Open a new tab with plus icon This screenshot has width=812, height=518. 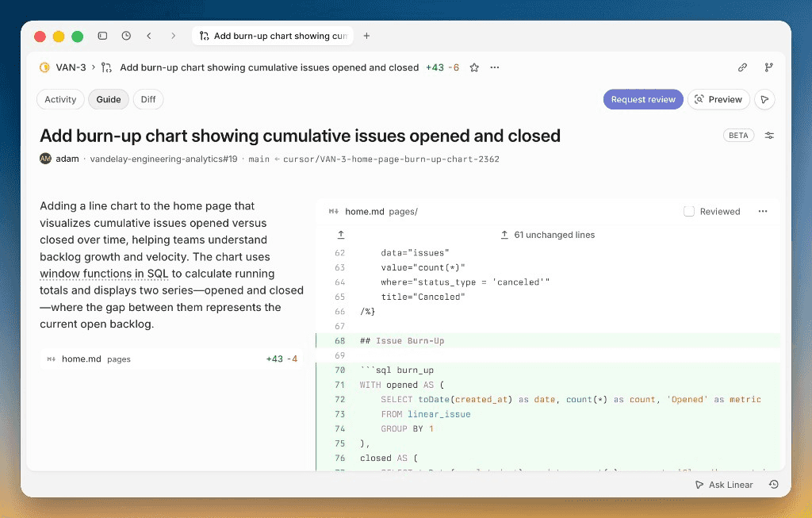pos(366,36)
